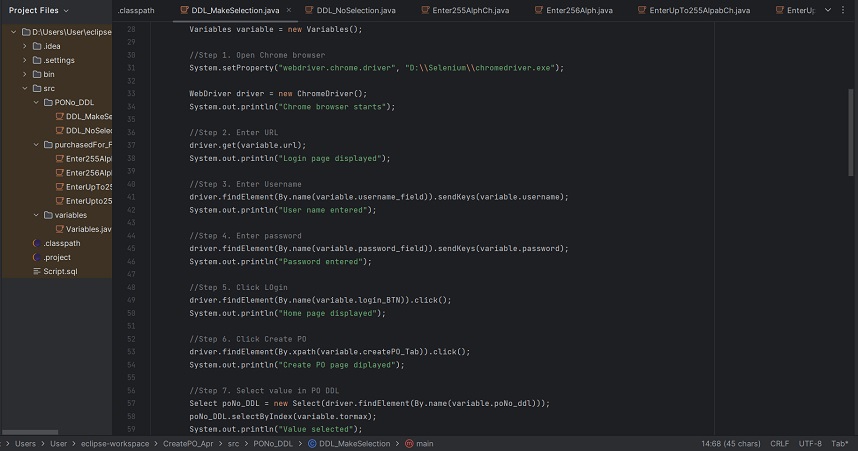Viewport: 858px width, 451px height.
Task: Change the CRLF line separator setting
Action: pyautogui.click(x=779, y=444)
